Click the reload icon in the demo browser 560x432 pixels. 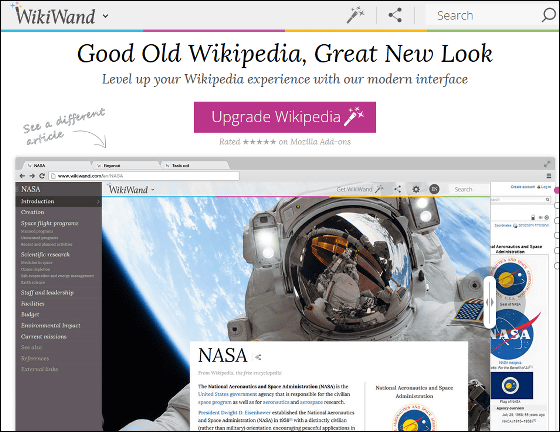click(42, 176)
